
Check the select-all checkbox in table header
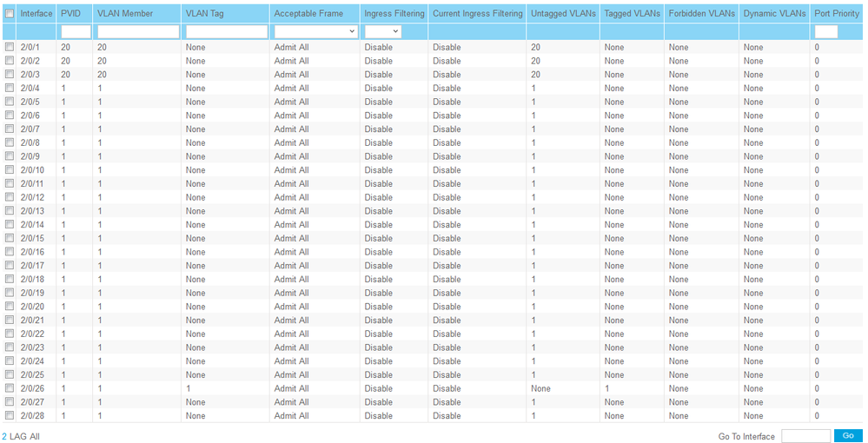point(10,14)
